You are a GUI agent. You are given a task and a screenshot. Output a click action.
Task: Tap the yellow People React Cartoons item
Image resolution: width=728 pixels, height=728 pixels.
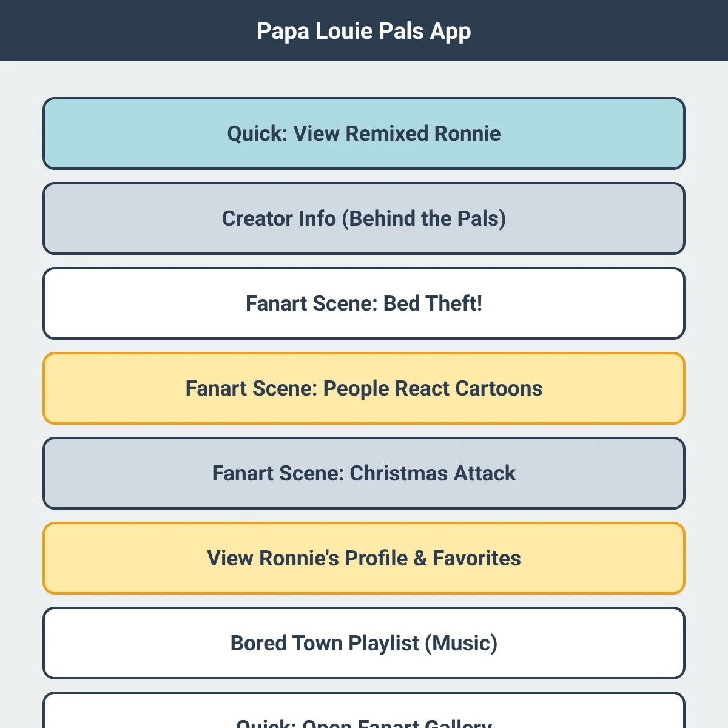(364, 388)
